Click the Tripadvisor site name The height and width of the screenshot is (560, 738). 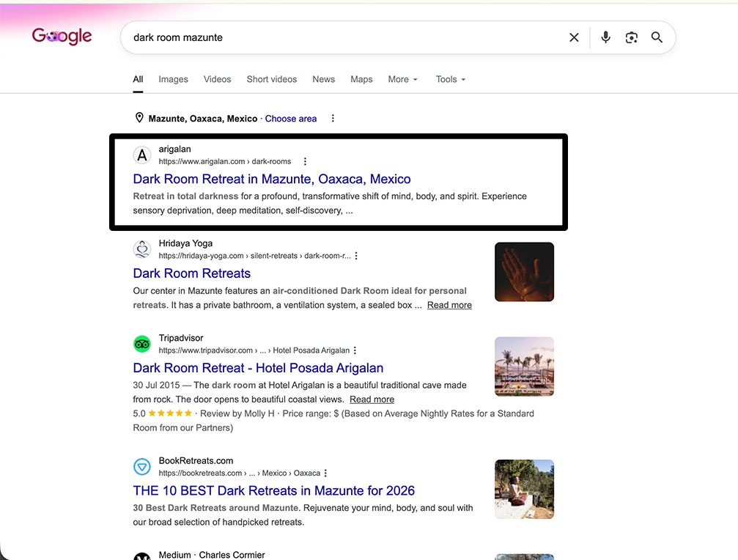pyautogui.click(x=181, y=338)
